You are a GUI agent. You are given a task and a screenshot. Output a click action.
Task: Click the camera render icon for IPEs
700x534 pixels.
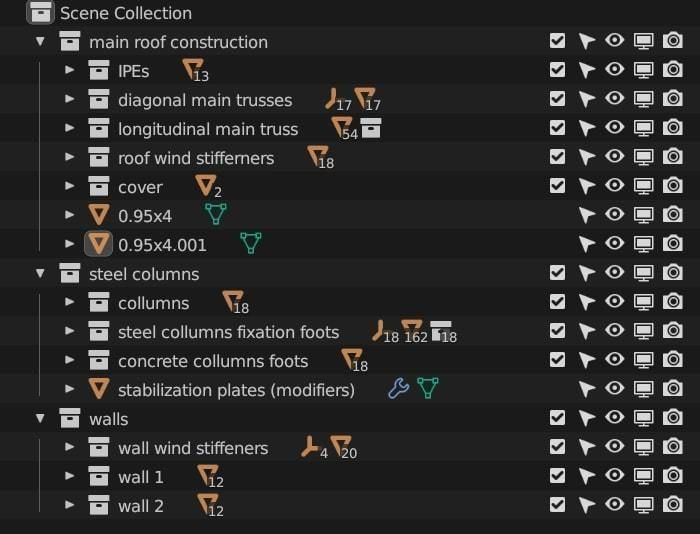(x=673, y=70)
